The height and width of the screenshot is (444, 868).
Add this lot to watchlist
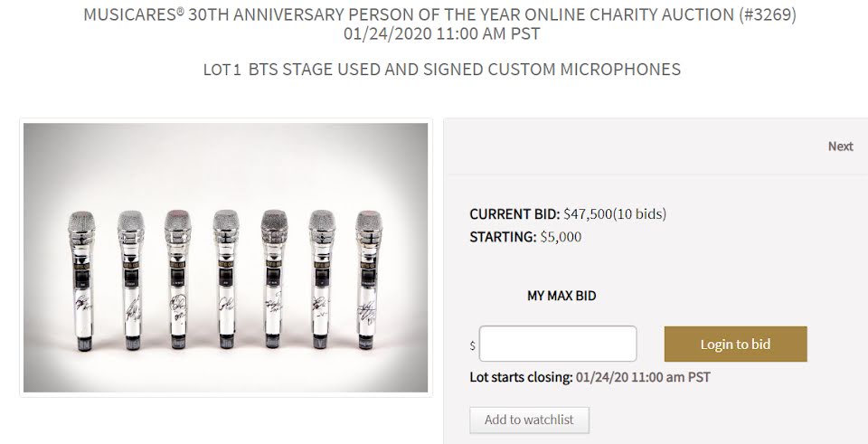(x=529, y=420)
